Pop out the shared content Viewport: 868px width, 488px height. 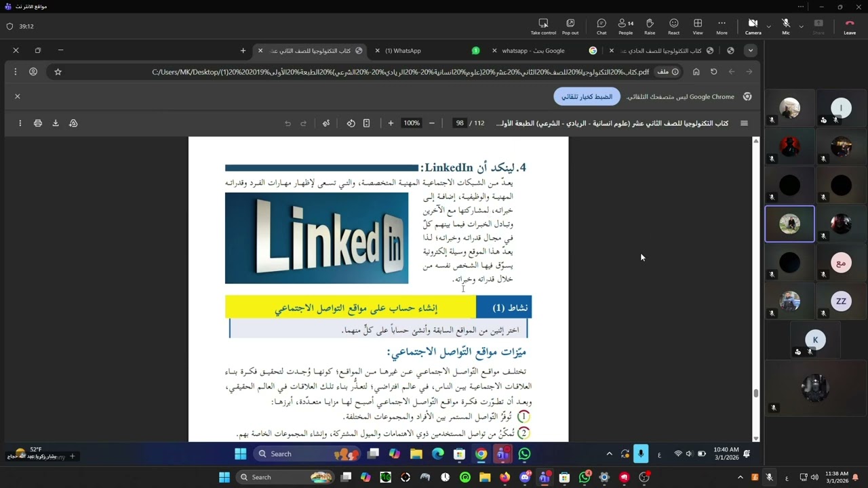[570, 26]
